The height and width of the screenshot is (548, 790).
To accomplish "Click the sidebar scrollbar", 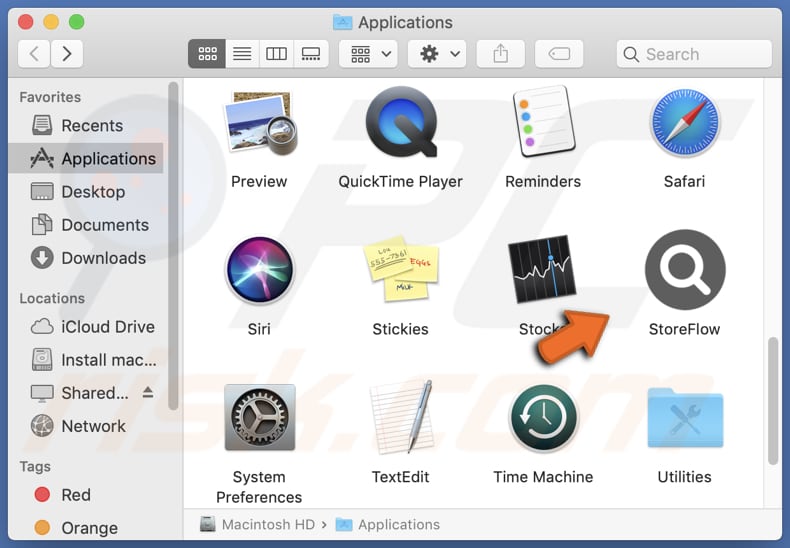I will 173,246.
